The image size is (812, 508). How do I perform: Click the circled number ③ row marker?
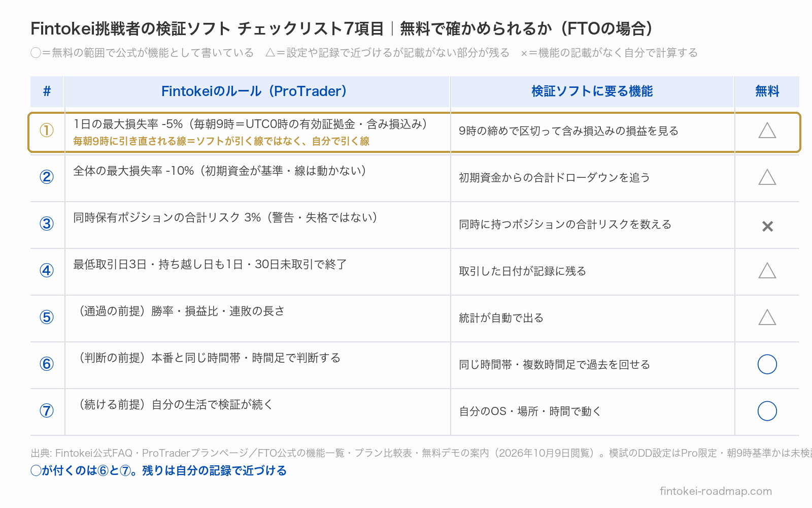click(47, 224)
